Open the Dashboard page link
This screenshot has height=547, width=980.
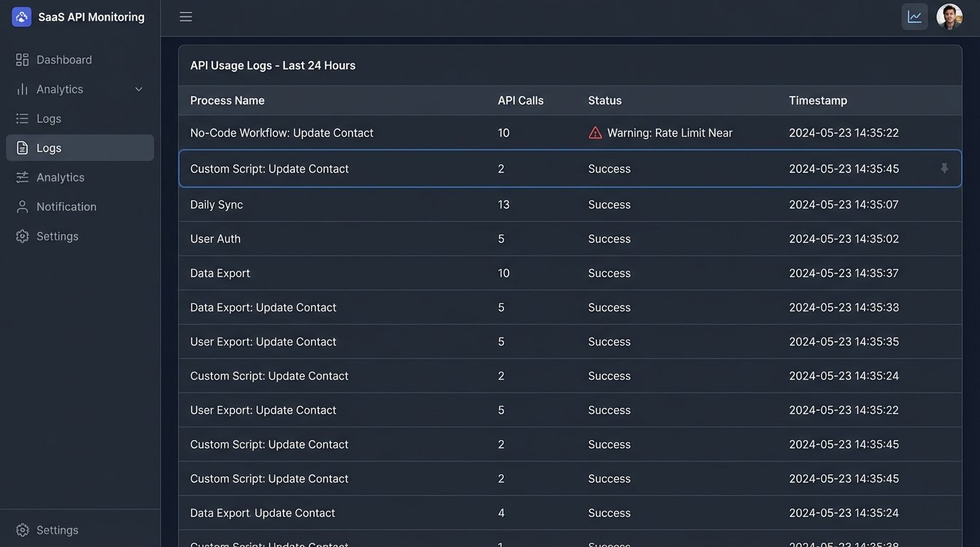click(64, 59)
